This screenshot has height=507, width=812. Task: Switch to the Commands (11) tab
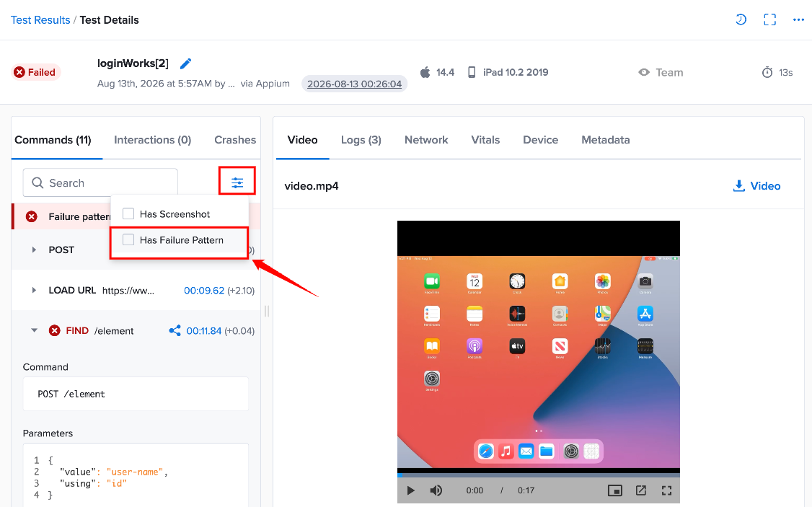coord(53,140)
